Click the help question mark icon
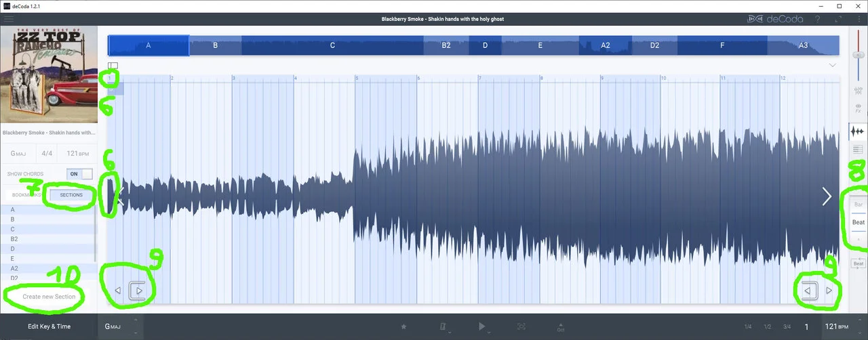 coord(818,19)
